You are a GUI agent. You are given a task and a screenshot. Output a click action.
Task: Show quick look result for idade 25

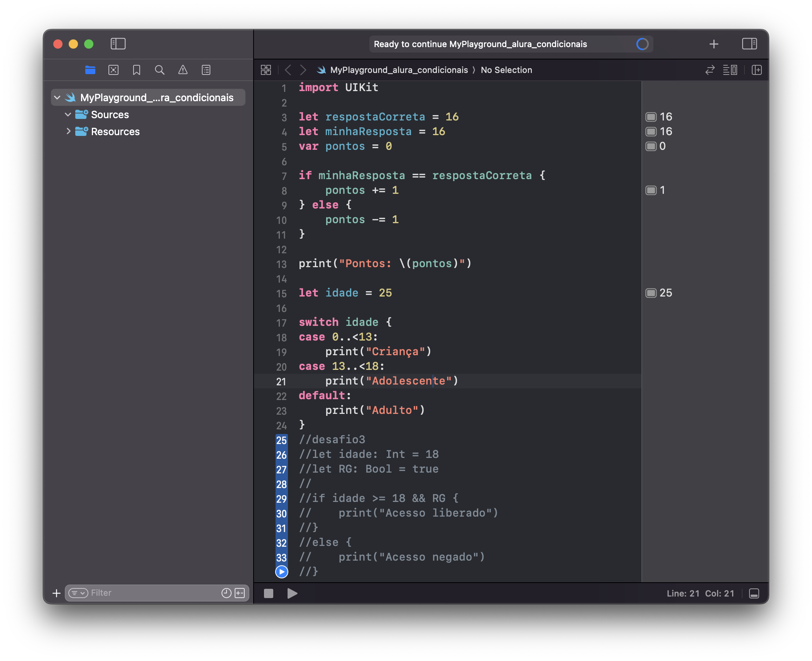pos(651,293)
